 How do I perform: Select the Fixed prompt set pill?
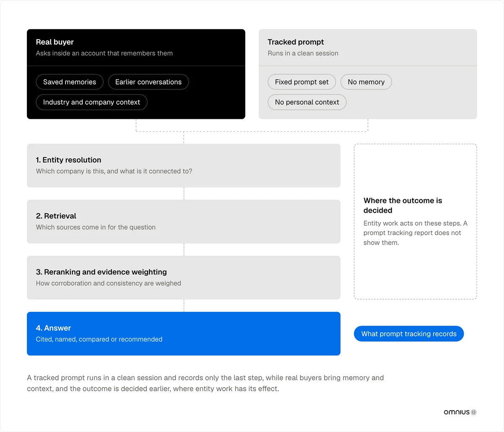(x=302, y=82)
